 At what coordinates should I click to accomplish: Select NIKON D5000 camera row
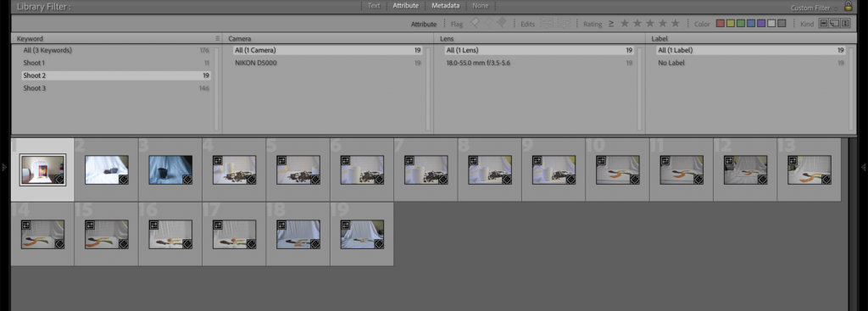pyautogui.click(x=328, y=63)
